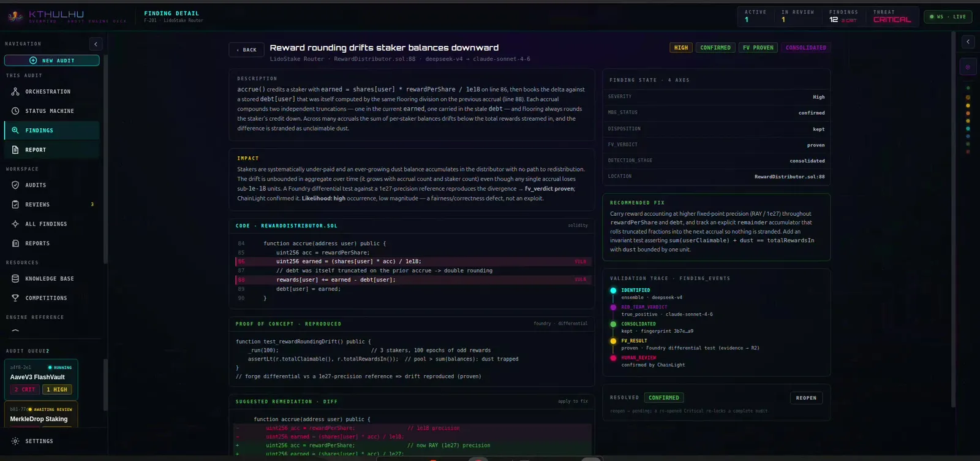Click the green Consolidated event dot
This screenshot has width=980, height=461.
coord(613,324)
